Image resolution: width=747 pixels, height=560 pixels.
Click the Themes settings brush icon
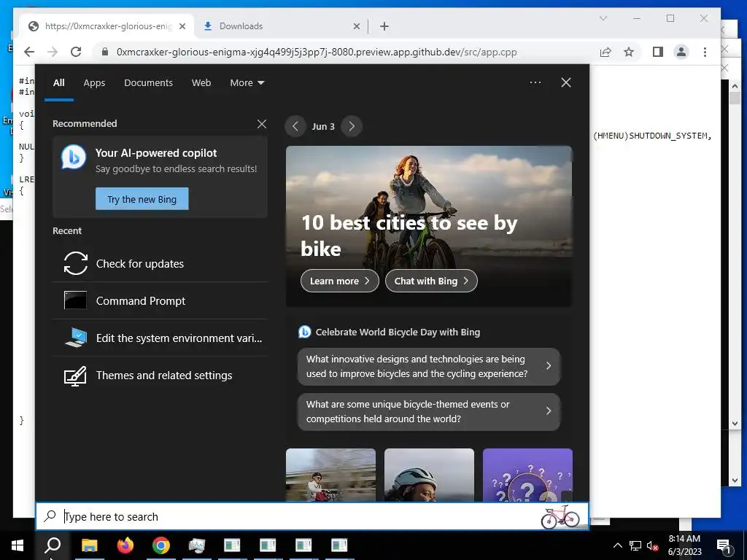[x=75, y=376]
